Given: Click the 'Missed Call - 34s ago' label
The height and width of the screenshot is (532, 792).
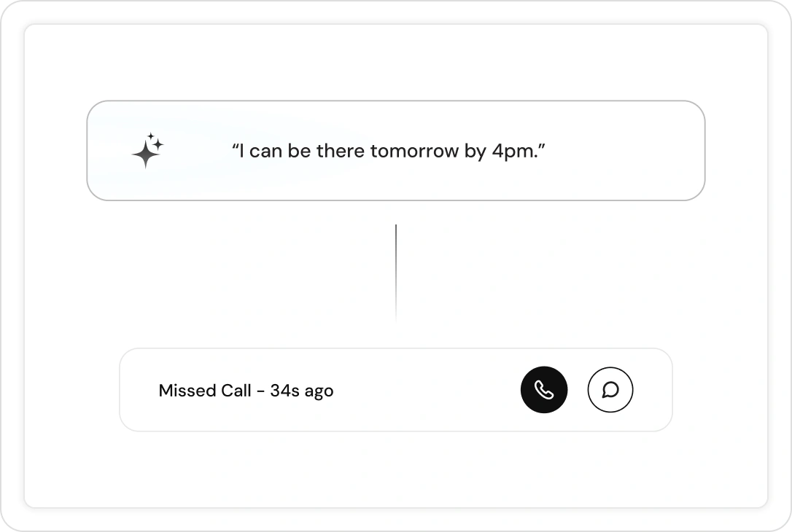Looking at the screenshot, I should pos(246,391).
